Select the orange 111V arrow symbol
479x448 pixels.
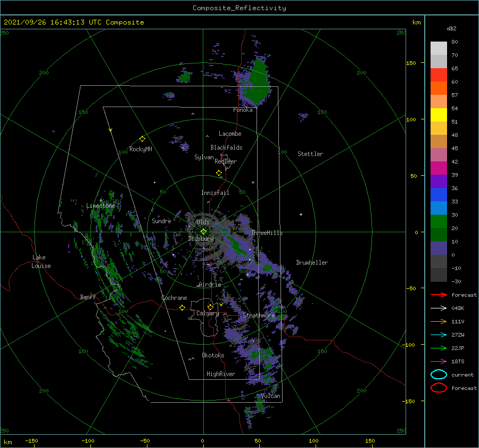point(439,321)
